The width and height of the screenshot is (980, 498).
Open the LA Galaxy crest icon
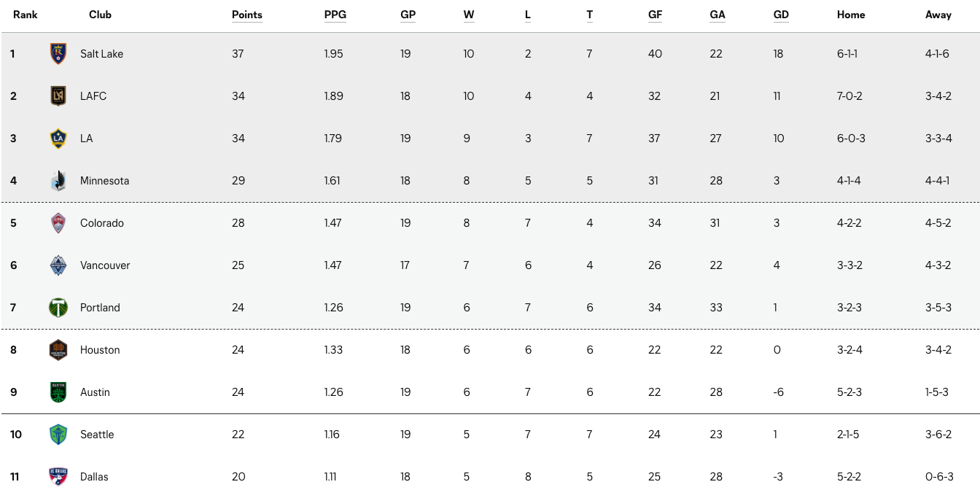point(58,139)
